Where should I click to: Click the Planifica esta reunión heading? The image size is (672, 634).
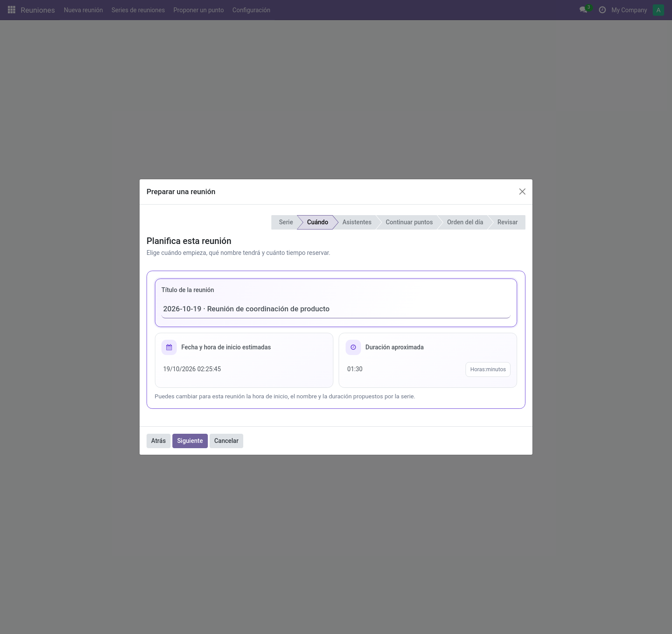(189, 241)
